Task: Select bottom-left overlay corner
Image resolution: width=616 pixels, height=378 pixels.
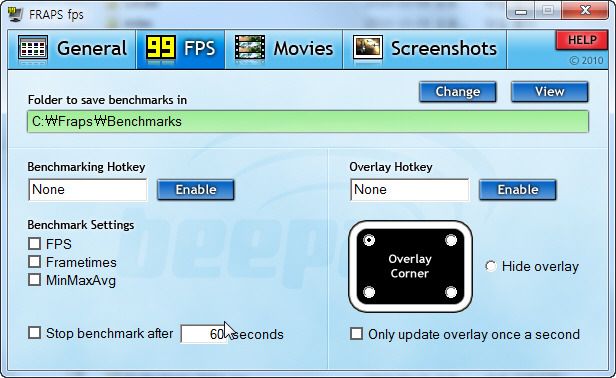Action: click(x=369, y=292)
